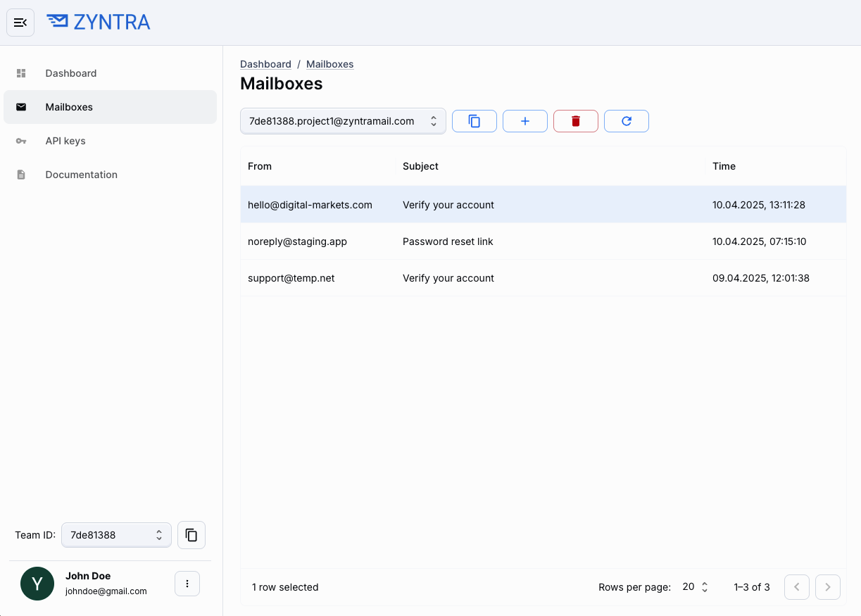Click the ZYNTRA logo
The height and width of the screenshot is (616, 861).
click(99, 23)
